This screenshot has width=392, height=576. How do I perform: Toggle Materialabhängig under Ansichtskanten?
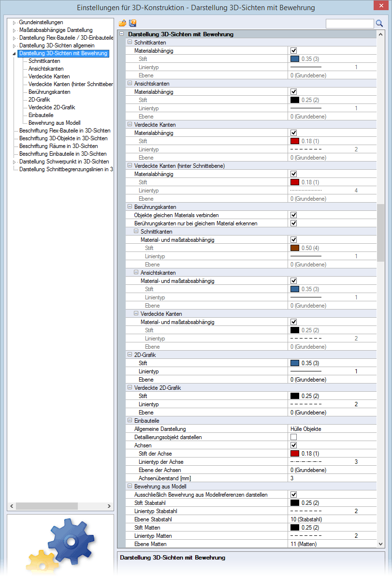tap(293, 92)
